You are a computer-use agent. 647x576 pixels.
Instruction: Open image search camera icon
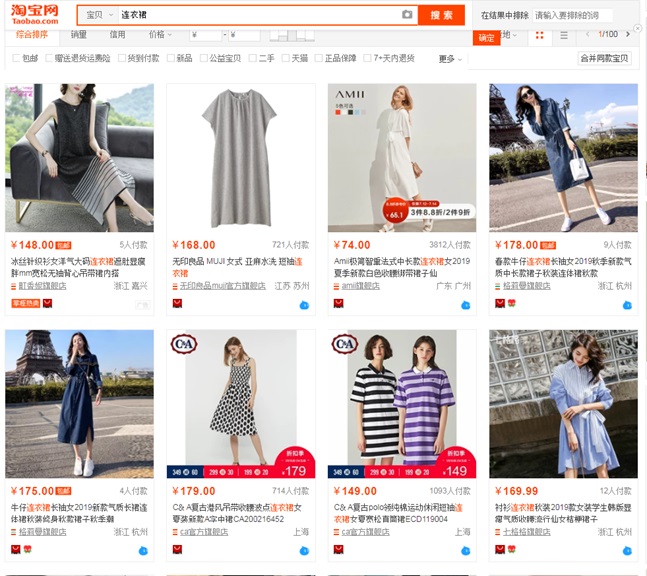407,14
